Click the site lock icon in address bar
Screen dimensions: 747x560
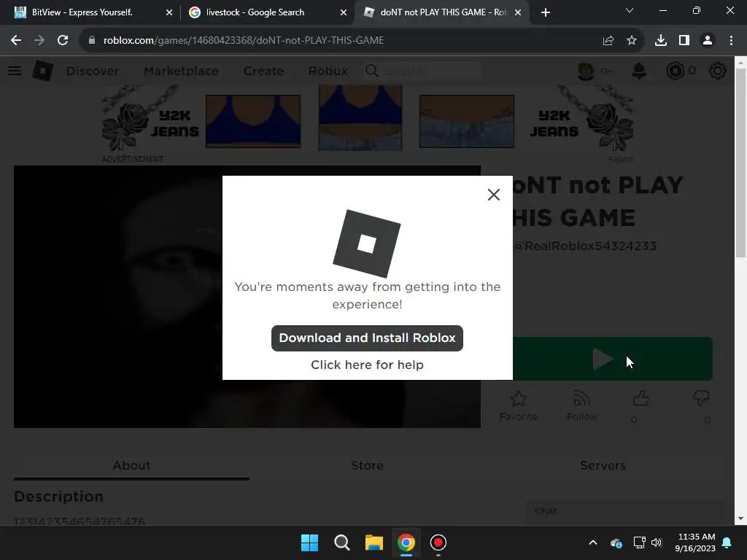91,41
